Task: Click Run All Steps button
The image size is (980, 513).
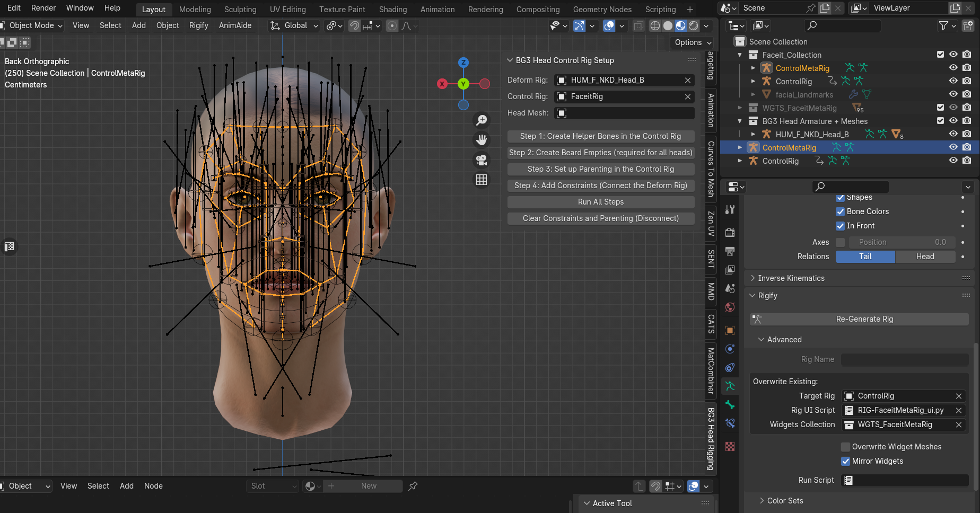Action: point(601,202)
